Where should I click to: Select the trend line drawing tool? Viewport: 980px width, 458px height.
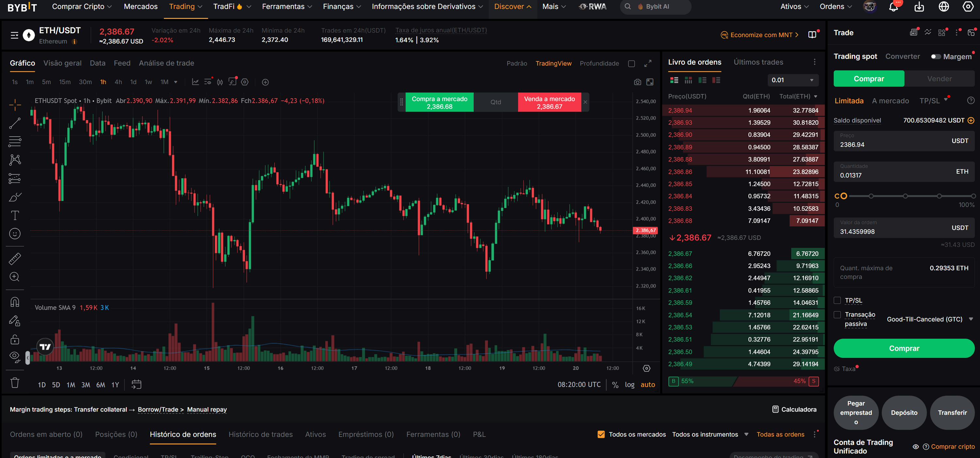(x=15, y=123)
